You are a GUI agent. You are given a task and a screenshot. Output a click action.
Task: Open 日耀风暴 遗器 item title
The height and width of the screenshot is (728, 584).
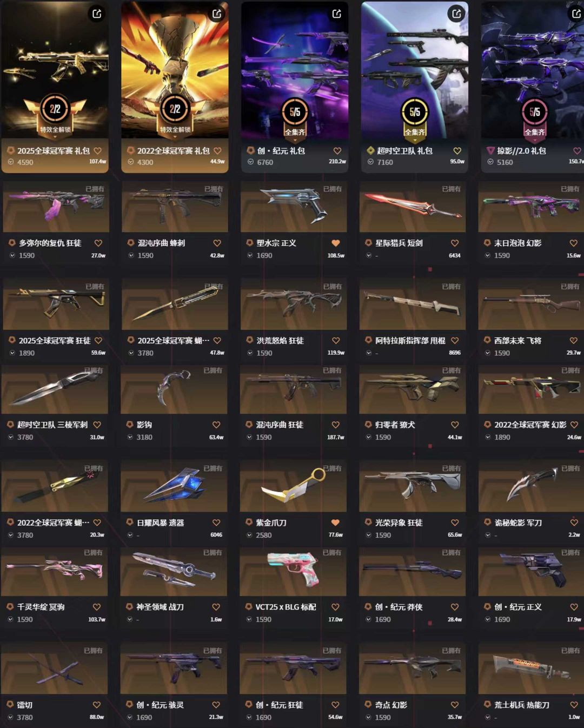160,522
